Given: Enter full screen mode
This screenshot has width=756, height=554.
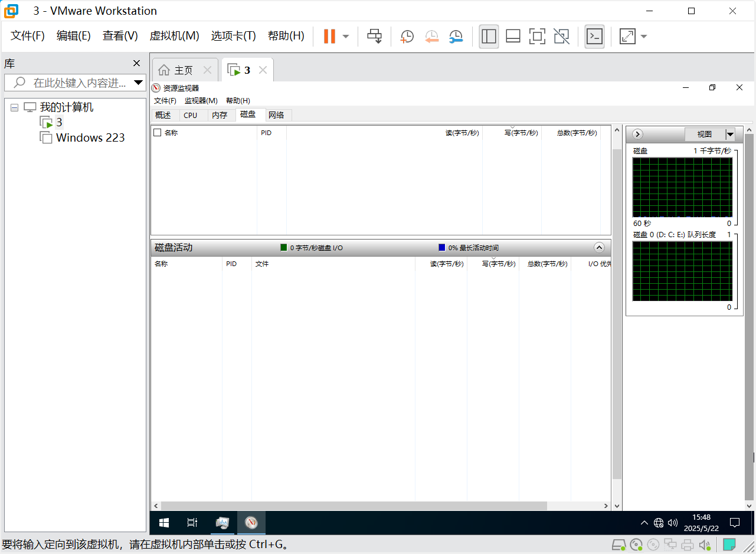Looking at the screenshot, I should (x=537, y=36).
